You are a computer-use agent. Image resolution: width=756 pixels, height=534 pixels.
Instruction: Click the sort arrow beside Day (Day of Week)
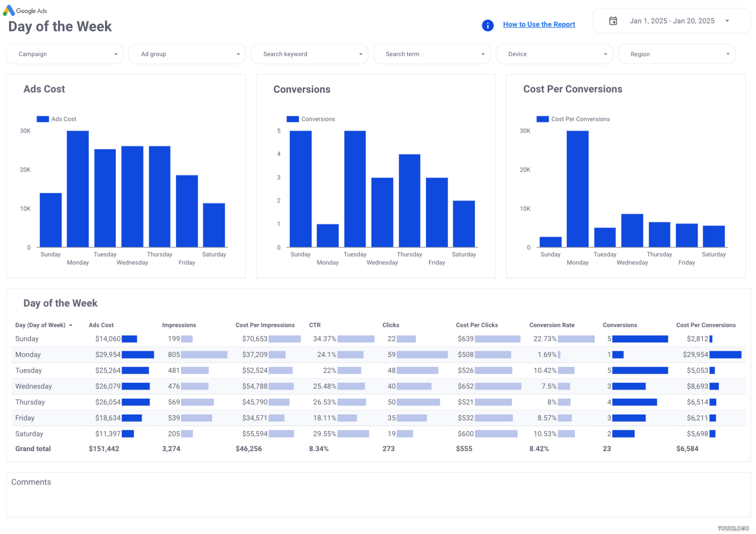tap(71, 325)
